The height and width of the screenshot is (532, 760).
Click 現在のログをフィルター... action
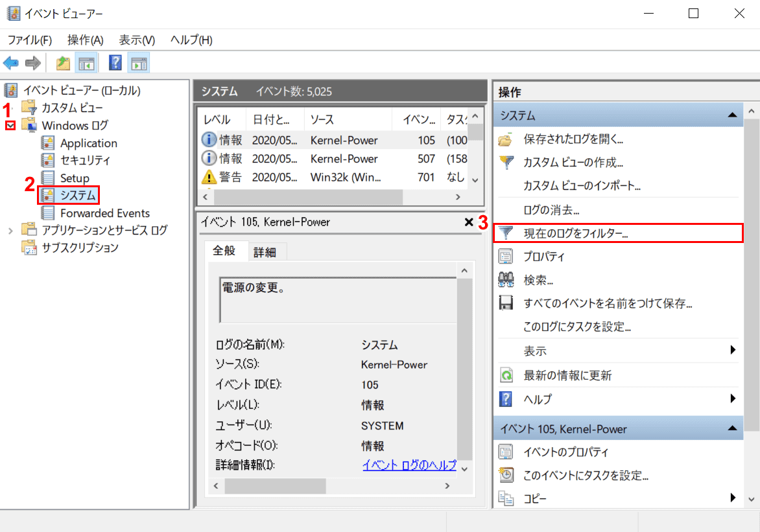pos(618,233)
